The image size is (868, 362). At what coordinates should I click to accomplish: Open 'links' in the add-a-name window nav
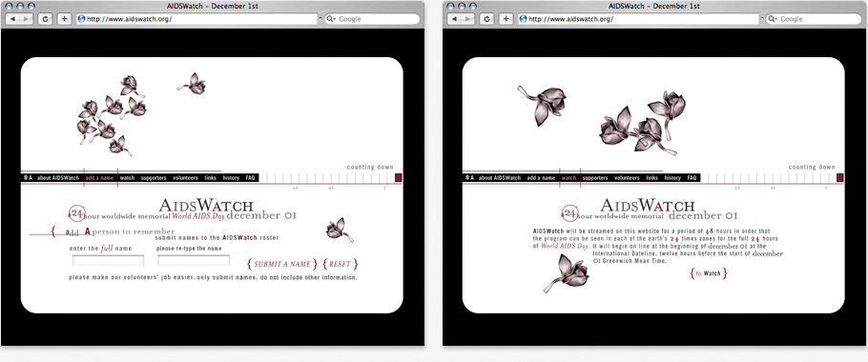tap(211, 178)
